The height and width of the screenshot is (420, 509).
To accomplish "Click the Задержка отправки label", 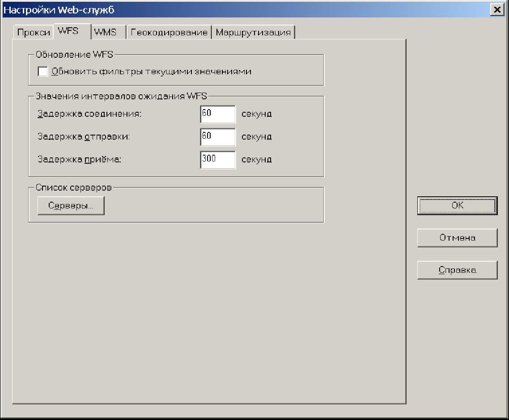I will pos(84,137).
